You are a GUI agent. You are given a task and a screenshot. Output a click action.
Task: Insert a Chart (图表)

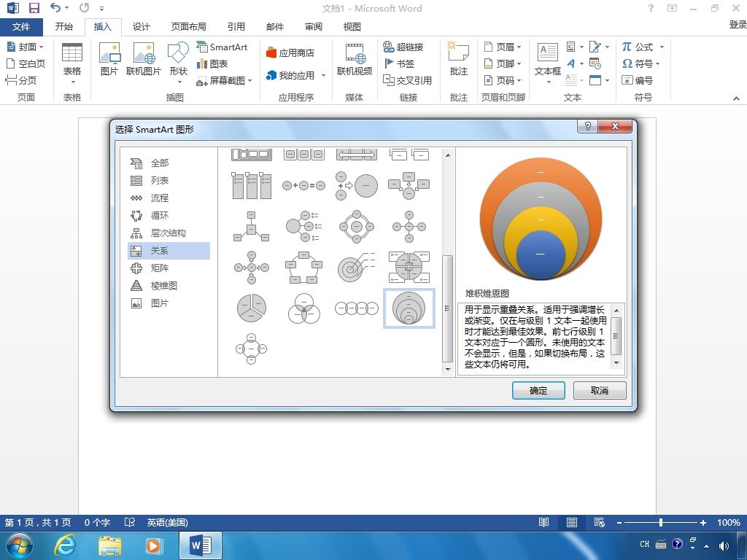(x=212, y=64)
